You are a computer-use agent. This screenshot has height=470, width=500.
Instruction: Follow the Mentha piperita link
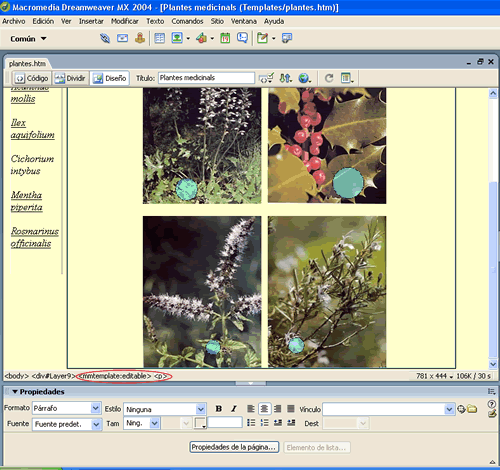[27, 201]
